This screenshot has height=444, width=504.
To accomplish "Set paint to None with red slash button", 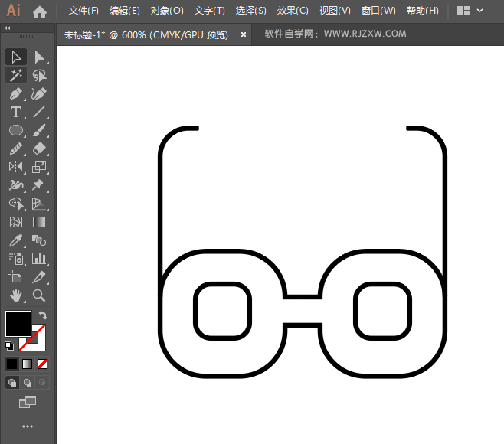I will [x=43, y=364].
